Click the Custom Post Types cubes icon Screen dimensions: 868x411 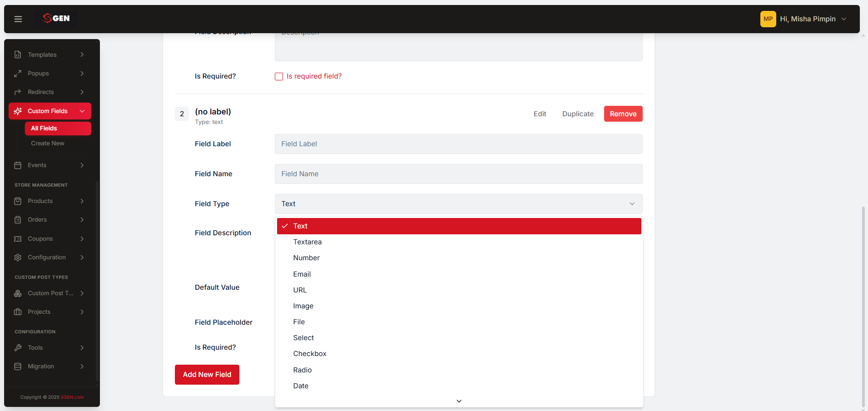pyautogui.click(x=18, y=293)
